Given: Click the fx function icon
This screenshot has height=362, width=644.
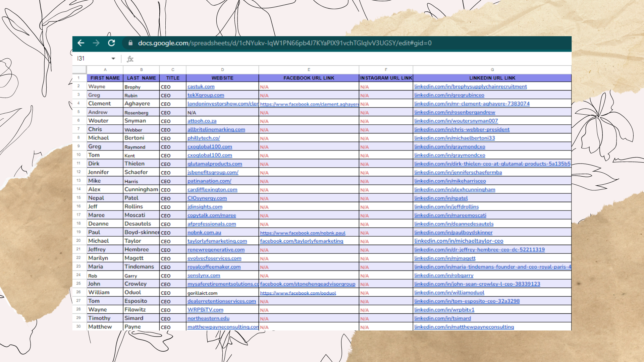Looking at the screenshot, I should [x=130, y=59].
